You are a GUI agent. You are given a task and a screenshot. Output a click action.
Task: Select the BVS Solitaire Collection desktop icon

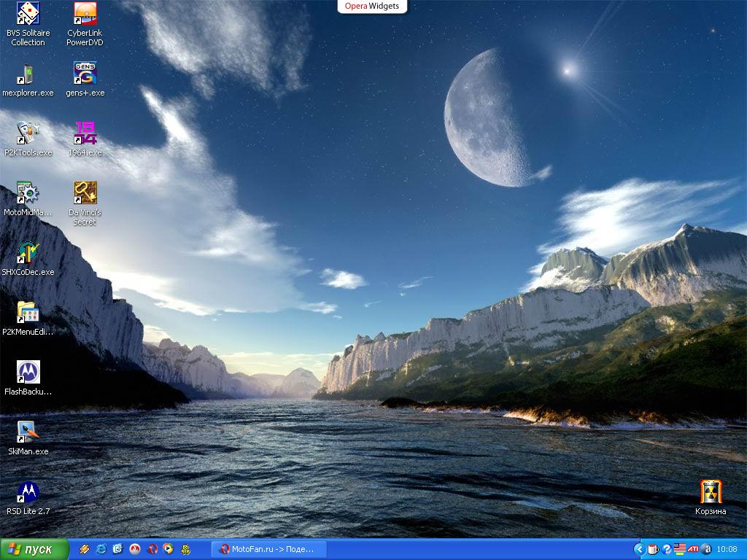(28, 24)
